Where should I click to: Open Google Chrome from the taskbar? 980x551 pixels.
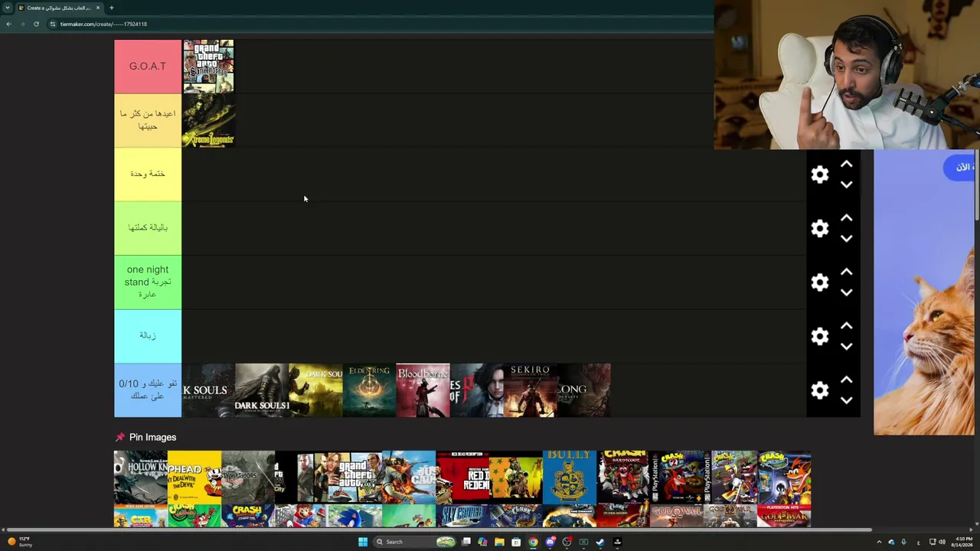point(533,542)
